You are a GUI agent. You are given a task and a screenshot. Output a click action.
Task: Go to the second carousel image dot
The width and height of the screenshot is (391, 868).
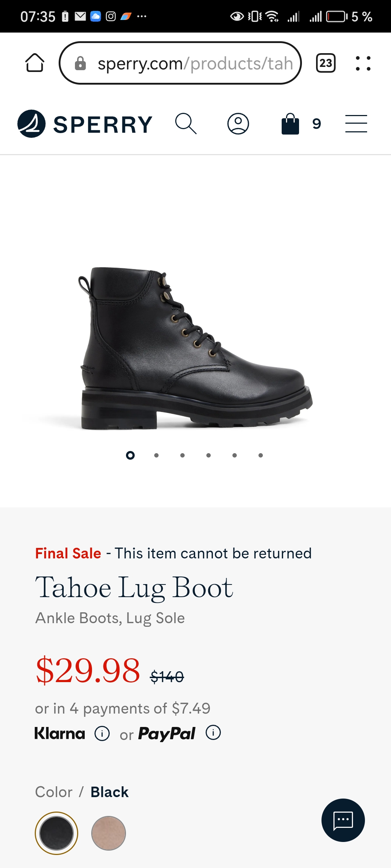tap(156, 455)
